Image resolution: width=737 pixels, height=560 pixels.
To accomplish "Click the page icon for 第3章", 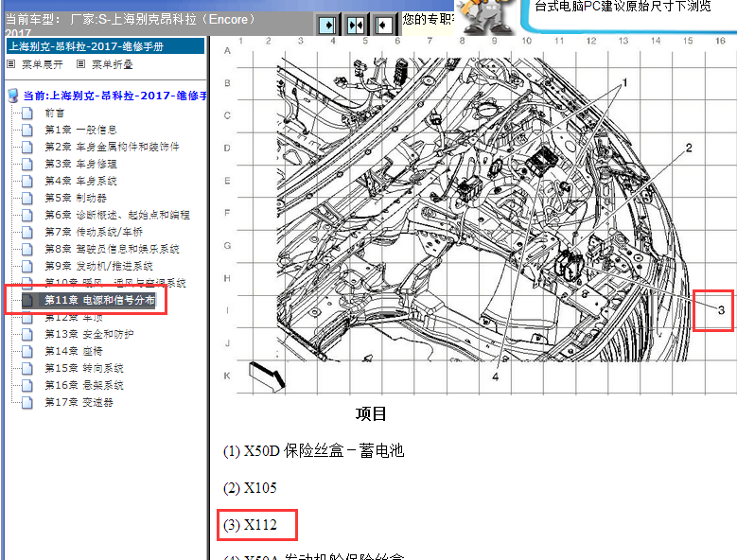I will pyautogui.click(x=27, y=164).
